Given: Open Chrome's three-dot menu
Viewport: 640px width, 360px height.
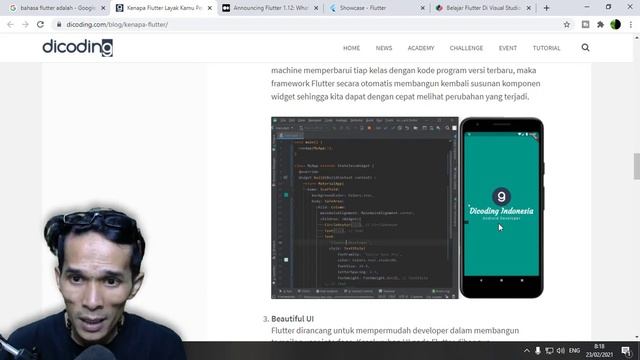Looking at the screenshot, I should pos(631,24).
